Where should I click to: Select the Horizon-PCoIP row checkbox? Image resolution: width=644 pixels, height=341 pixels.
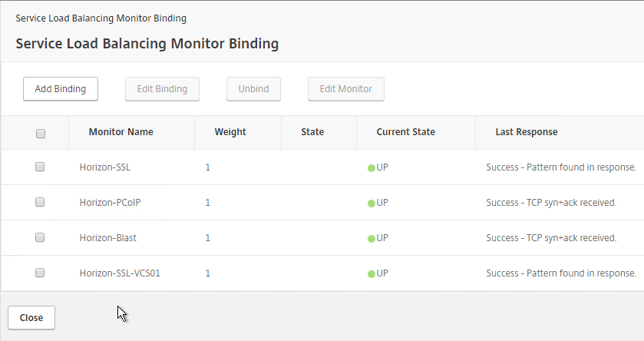tap(40, 202)
